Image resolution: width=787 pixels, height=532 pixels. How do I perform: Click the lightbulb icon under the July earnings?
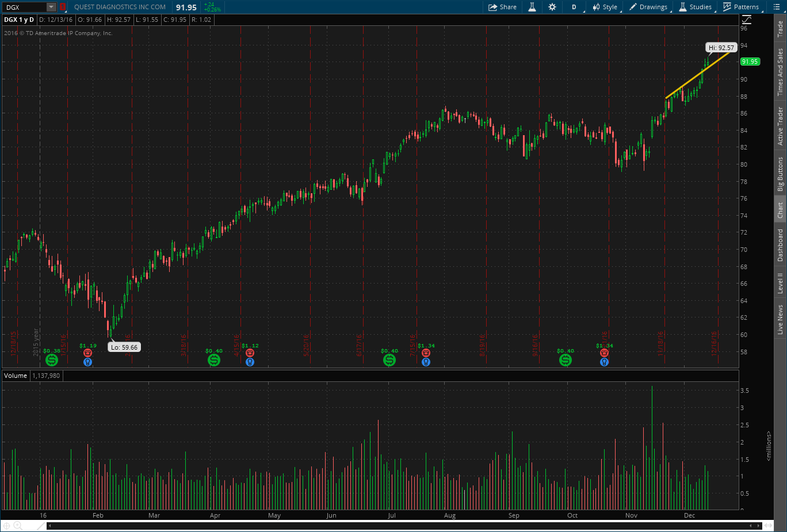[426, 362]
